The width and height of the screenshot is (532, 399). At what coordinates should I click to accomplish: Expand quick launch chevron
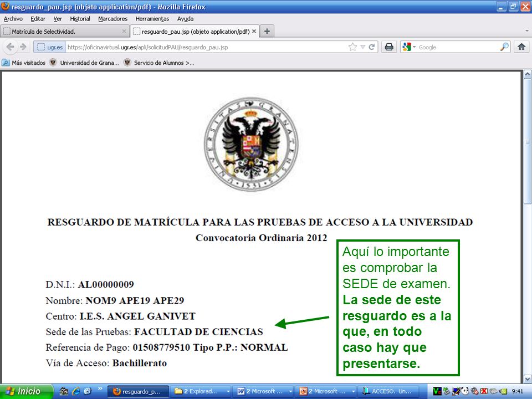(x=100, y=388)
